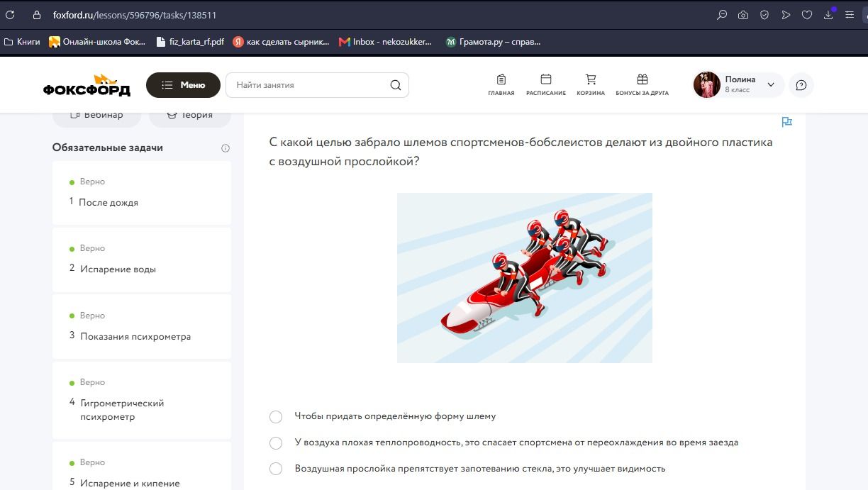Click the info icon beside Обязательные задачи
The width and height of the screenshot is (868, 490).
tap(226, 148)
